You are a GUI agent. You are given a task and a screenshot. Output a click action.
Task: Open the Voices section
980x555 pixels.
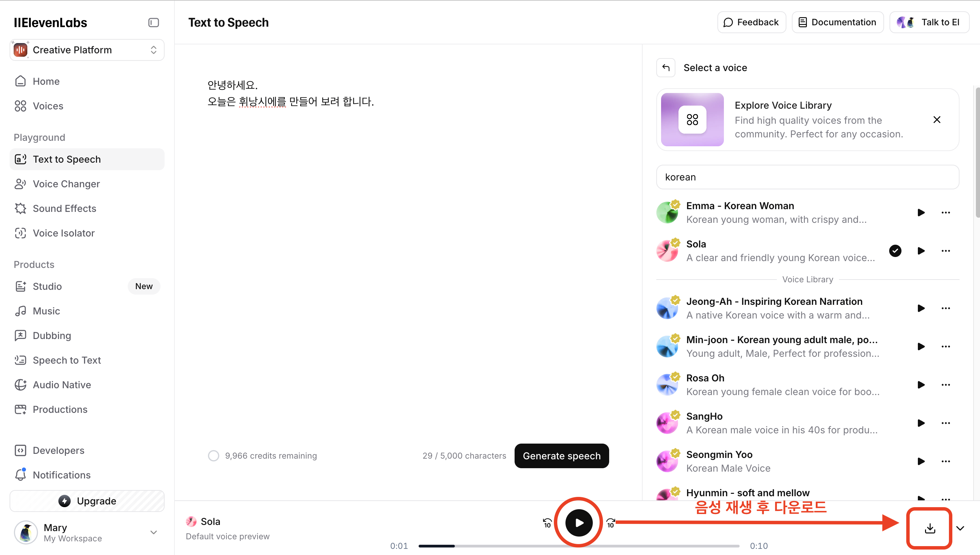point(48,106)
